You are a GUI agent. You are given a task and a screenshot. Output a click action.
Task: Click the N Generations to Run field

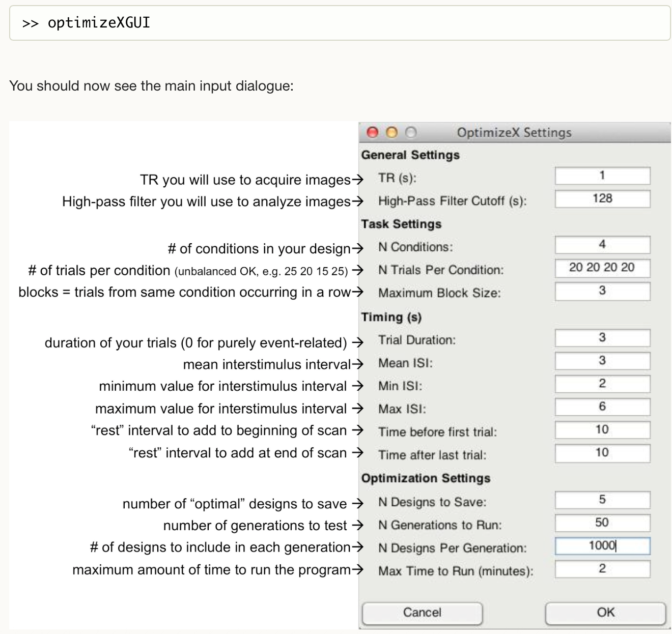tap(602, 523)
